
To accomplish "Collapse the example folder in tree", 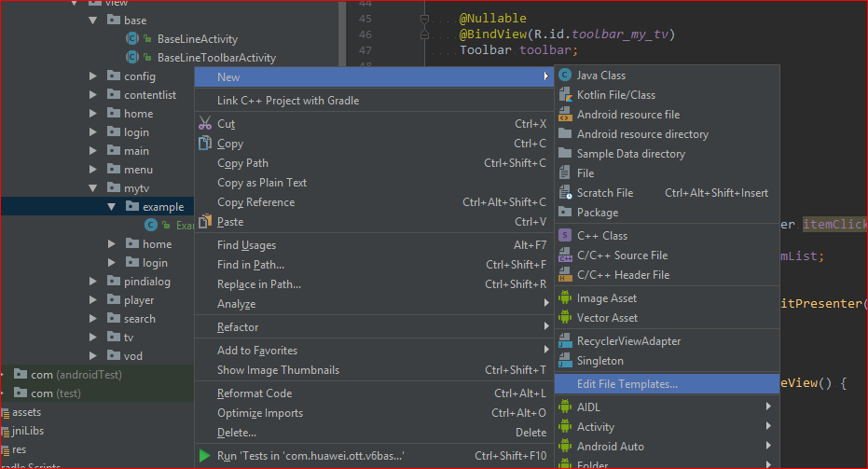I will (x=111, y=207).
